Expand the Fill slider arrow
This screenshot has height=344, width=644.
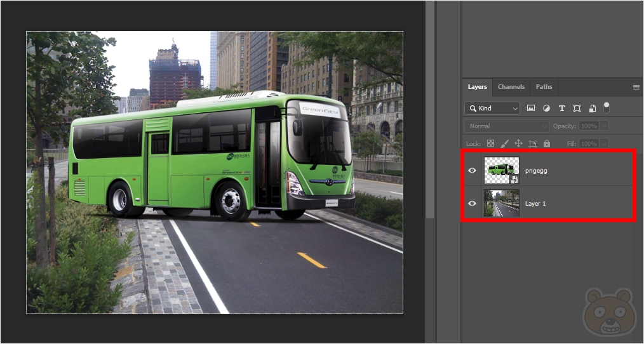click(x=604, y=143)
